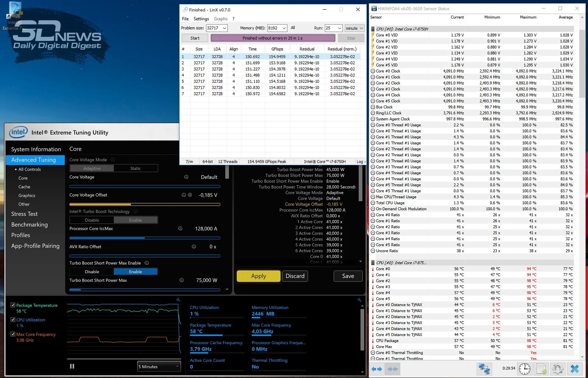Save XTU tuning profile
588x378 pixels.
click(348, 276)
